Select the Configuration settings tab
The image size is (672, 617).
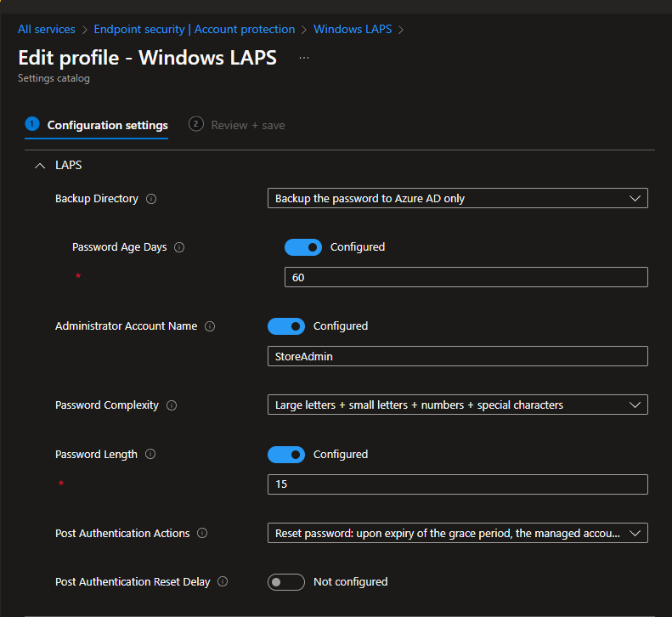pyautogui.click(x=97, y=125)
